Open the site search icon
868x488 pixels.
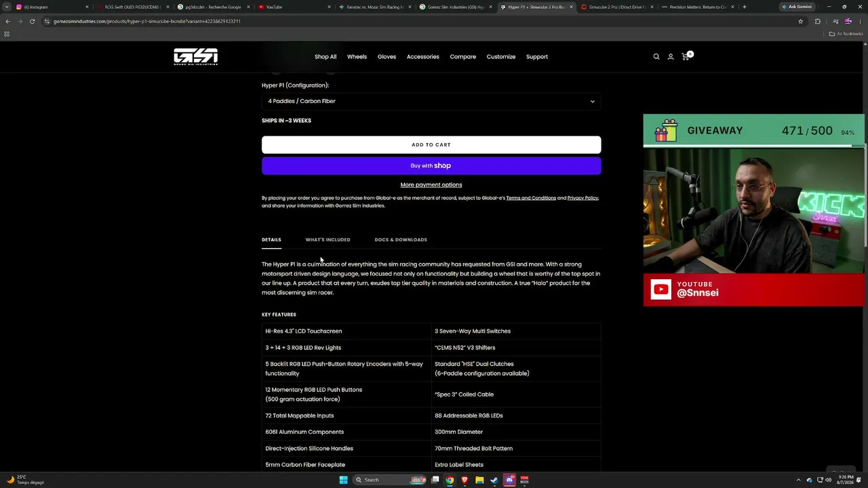click(x=656, y=57)
